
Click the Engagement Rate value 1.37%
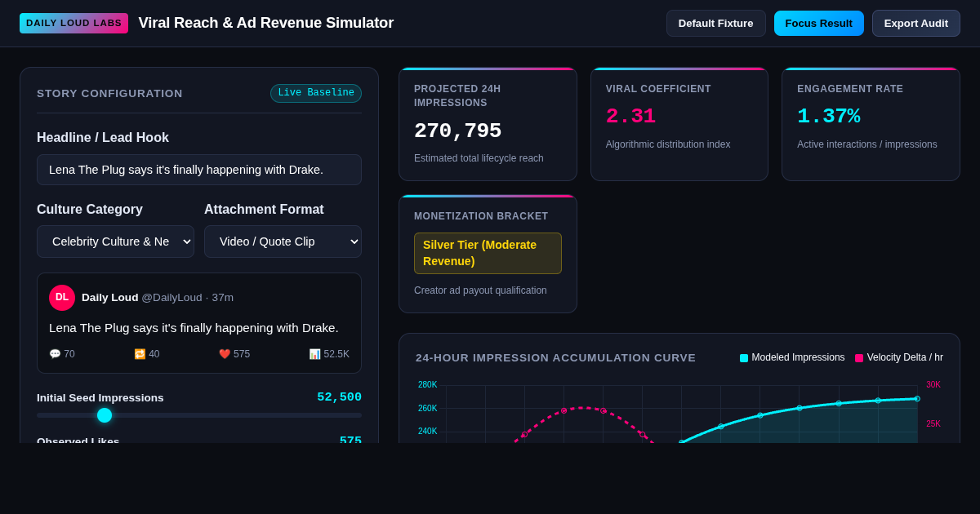(828, 117)
